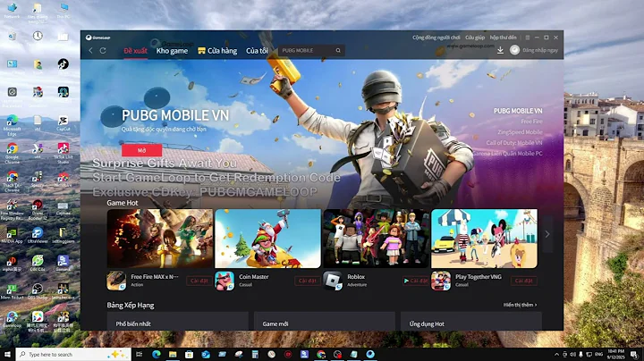Refresh the GameLoop page
Viewport: 644px width, 361px height.
point(103,50)
